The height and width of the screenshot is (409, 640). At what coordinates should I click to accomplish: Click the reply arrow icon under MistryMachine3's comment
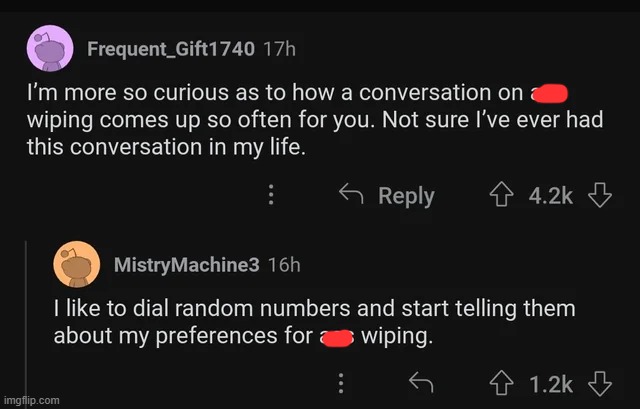click(419, 384)
